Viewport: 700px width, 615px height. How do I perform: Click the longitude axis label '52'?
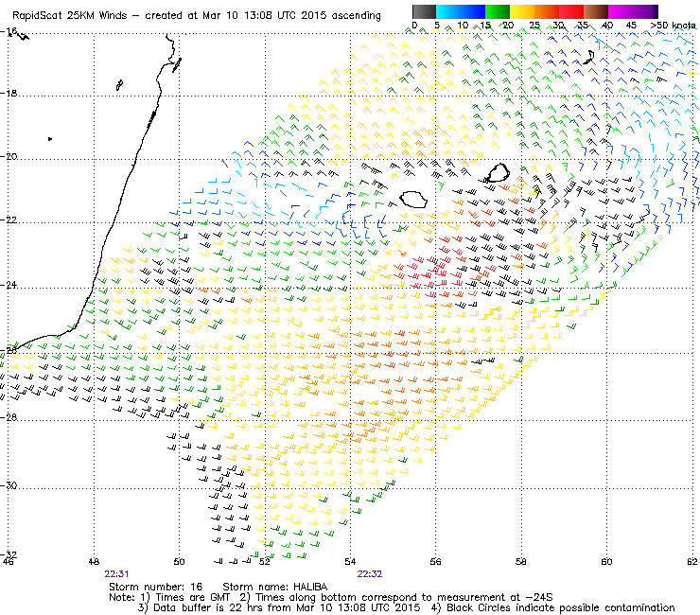[x=264, y=562]
